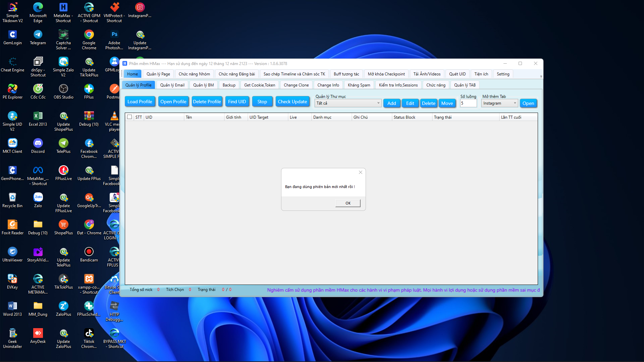Click the tab-strip overflow arrow at right
Image resolution: width=644 pixels, height=362 pixels.
point(541,76)
